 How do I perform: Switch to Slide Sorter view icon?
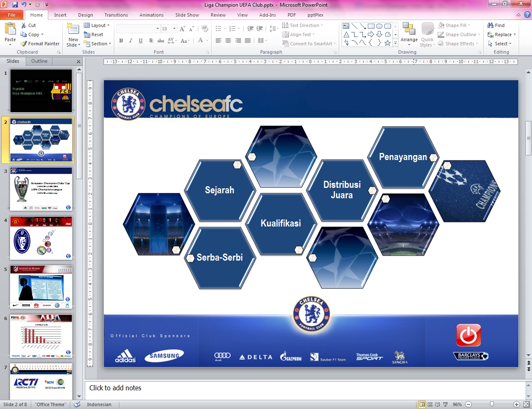tap(430, 404)
